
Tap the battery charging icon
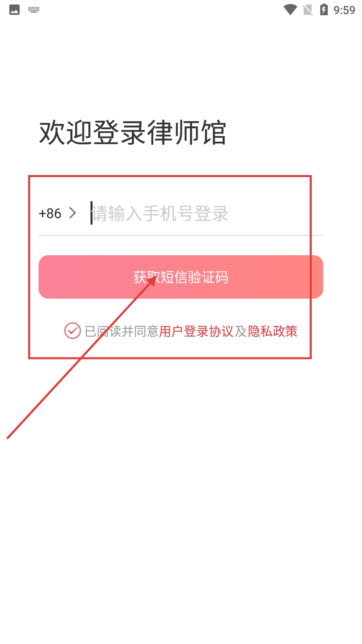[324, 9]
